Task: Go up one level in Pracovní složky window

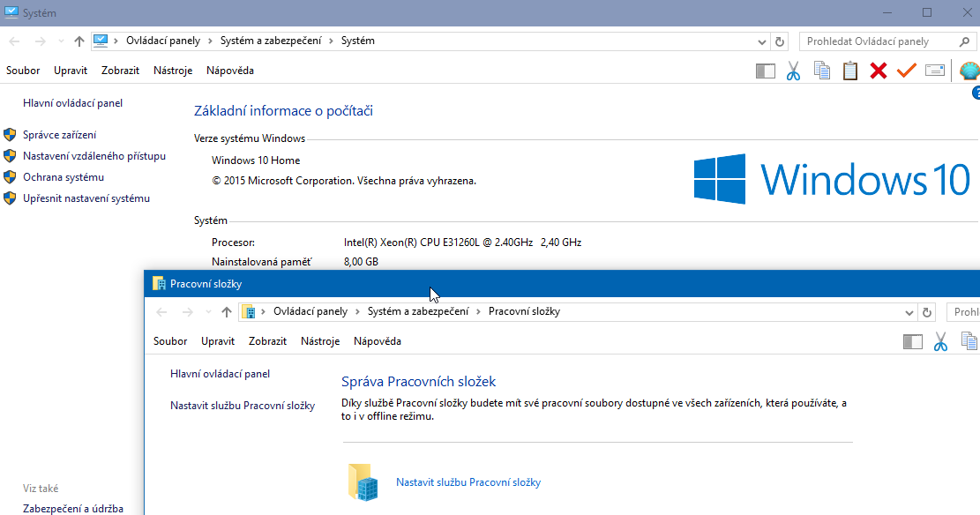Action: pos(226,312)
